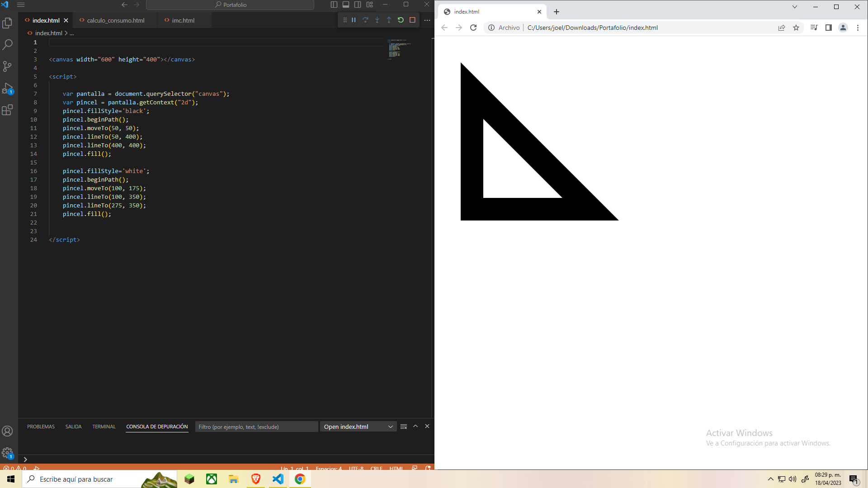868x488 pixels.
Task: Pause the debug session
Action: click(354, 20)
